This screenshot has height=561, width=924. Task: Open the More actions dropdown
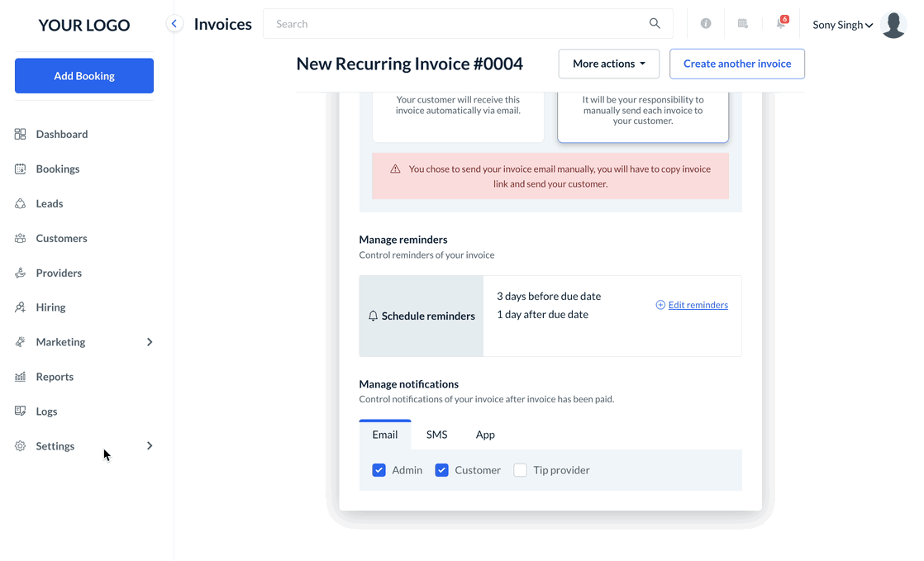[609, 64]
